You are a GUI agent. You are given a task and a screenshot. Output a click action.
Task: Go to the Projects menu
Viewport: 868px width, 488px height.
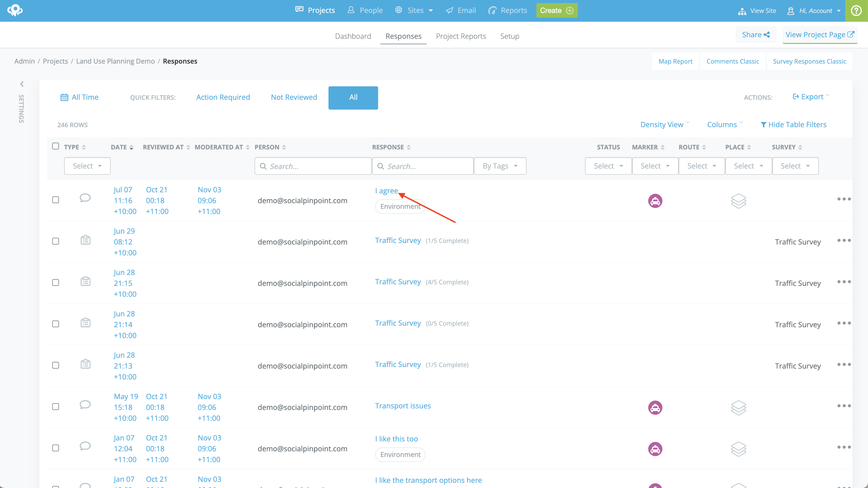point(315,10)
